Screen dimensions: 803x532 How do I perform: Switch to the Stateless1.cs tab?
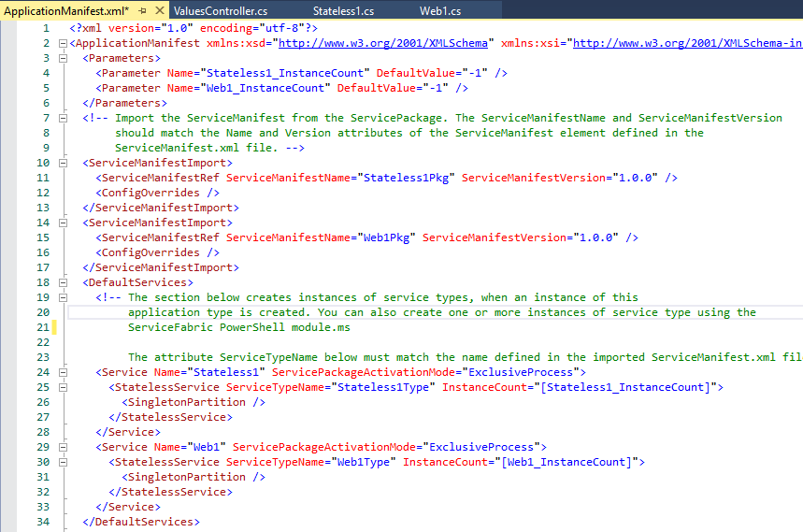point(343,11)
